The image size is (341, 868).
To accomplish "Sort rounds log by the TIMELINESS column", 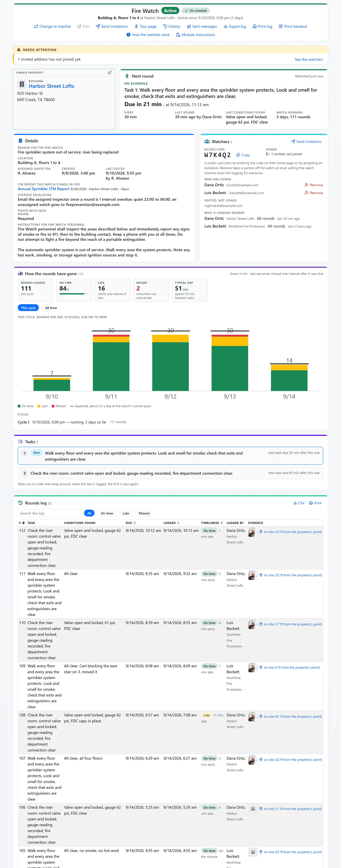I will 212,523.
